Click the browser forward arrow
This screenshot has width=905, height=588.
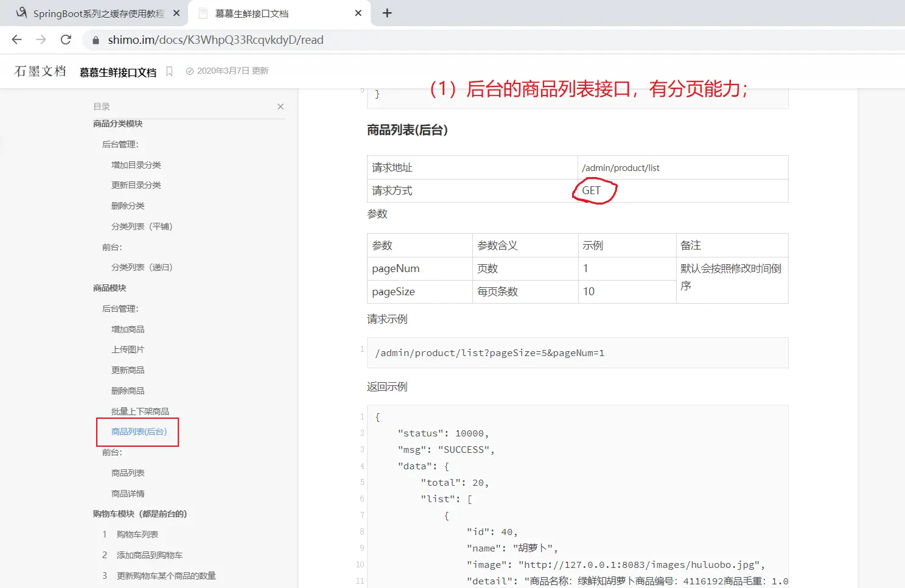[41, 40]
